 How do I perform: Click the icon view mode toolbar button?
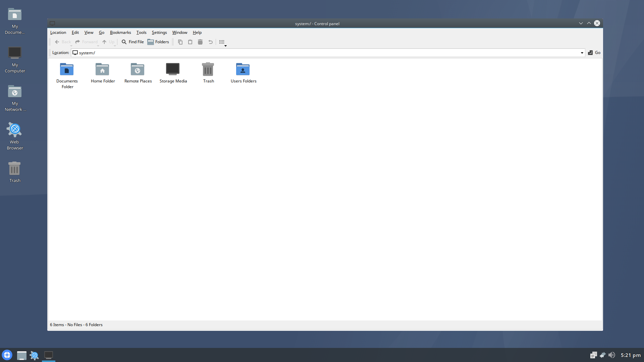pyautogui.click(x=221, y=42)
